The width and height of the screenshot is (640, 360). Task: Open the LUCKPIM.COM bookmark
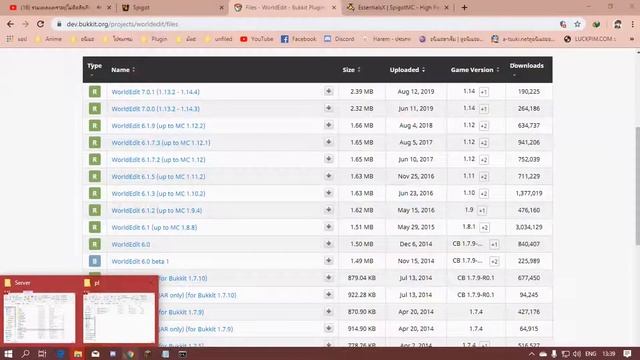590,39
